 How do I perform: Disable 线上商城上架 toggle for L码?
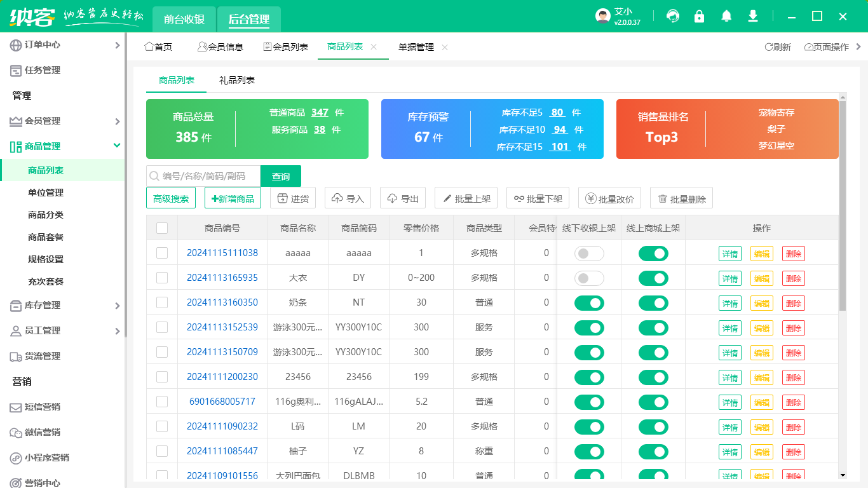pos(653,427)
